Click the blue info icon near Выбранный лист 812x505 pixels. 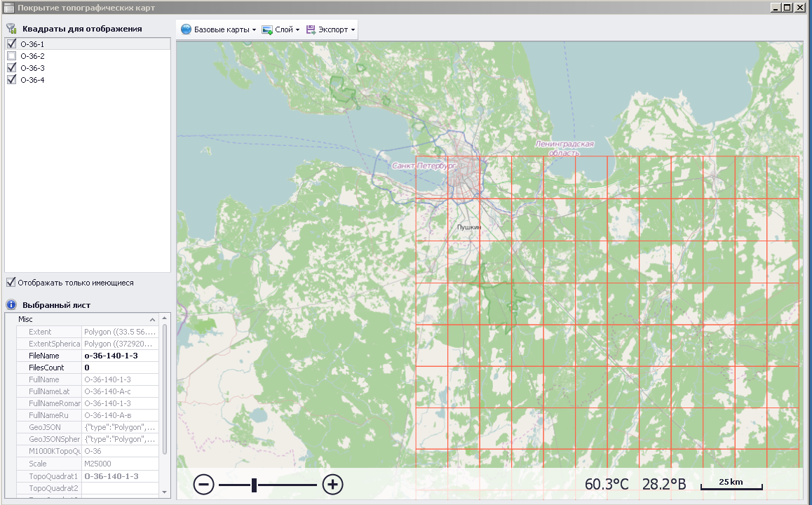(11, 305)
